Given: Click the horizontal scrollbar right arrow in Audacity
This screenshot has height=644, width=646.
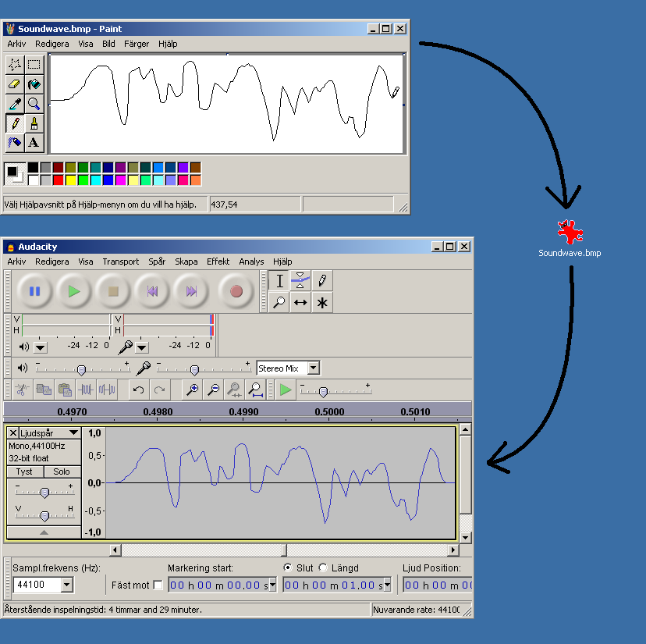Looking at the screenshot, I should [453, 550].
